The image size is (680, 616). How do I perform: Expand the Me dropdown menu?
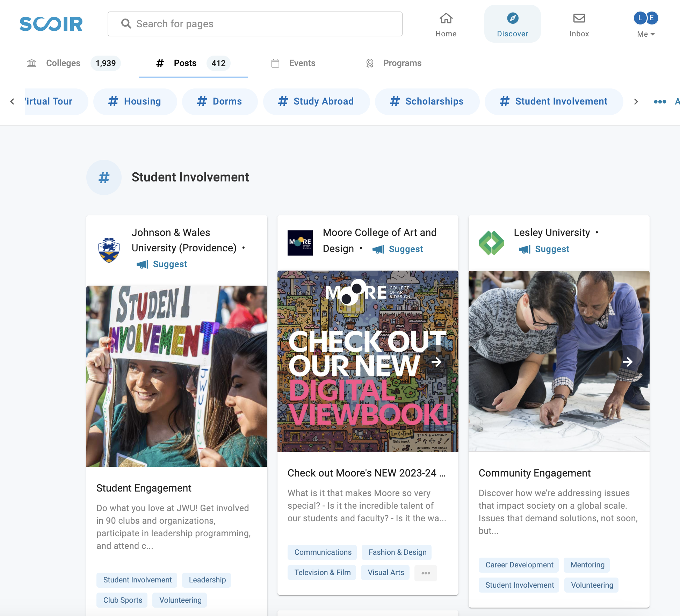[x=646, y=34]
